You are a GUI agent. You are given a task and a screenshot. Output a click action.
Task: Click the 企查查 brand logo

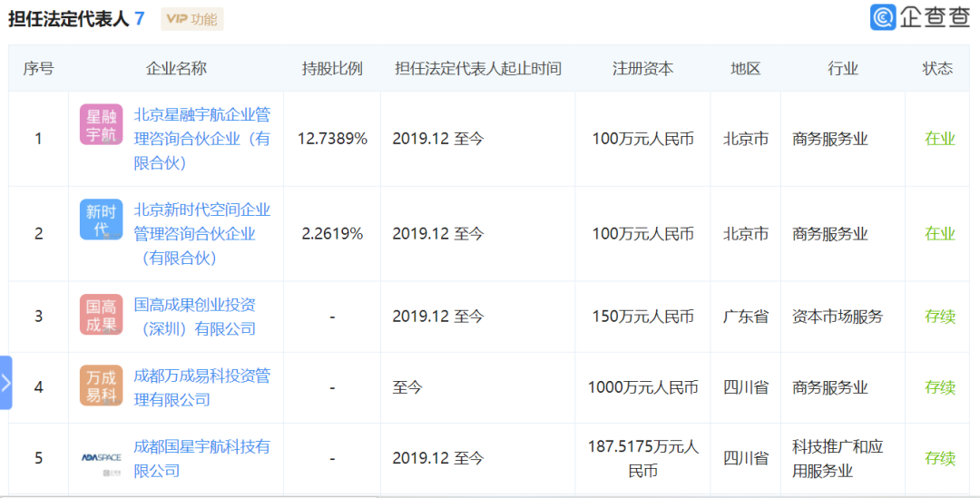[919, 17]
